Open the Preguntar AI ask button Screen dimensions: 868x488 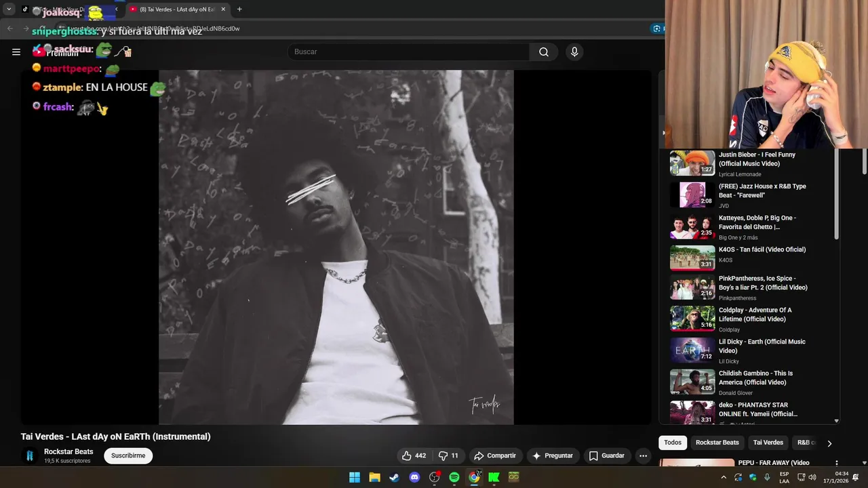(553, 455)
